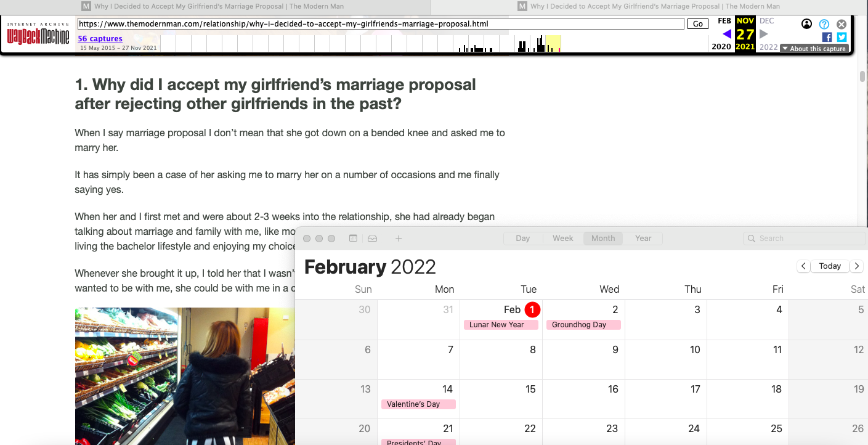This screenshot has height=445, width=868.
Task: Select the first browser tab
Action: click(213, 7)
